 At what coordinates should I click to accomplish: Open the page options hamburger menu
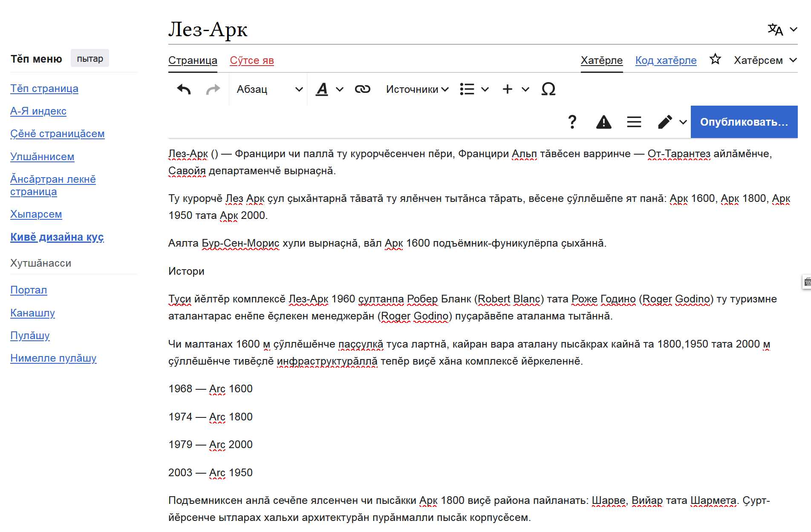coord(634,122)
